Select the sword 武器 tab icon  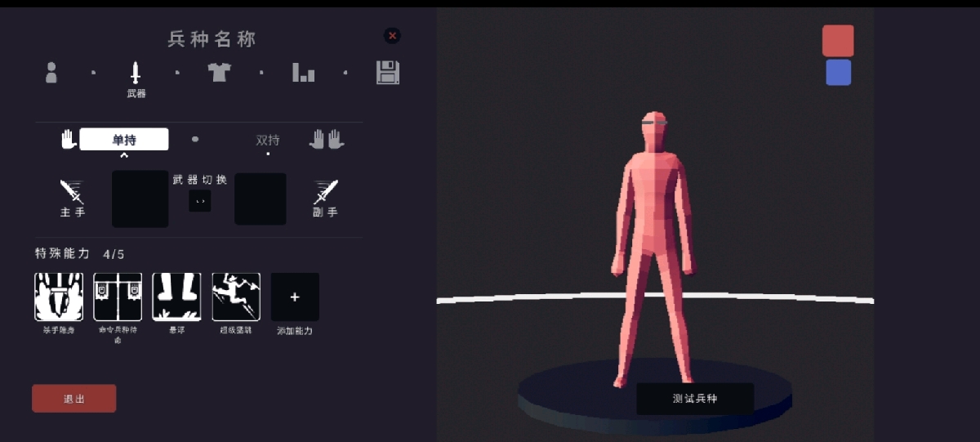(x=136, y=73)
